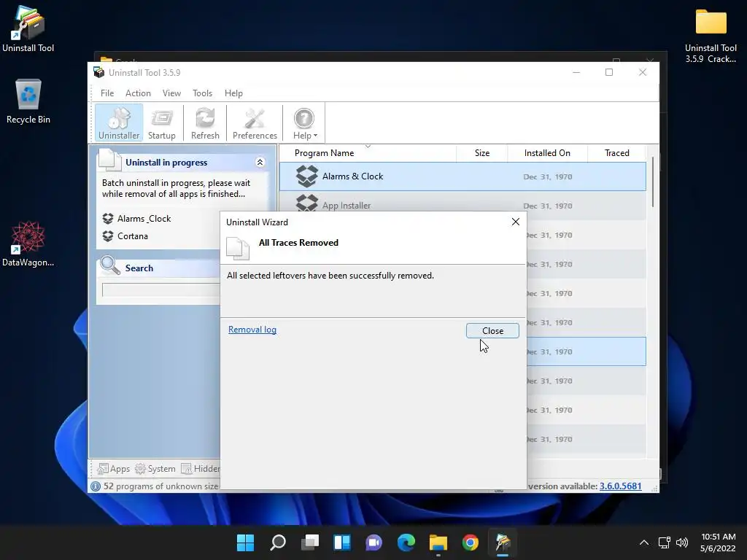Open the clock and date flyout
Screen dimensions: 747x560
(719, 542)
